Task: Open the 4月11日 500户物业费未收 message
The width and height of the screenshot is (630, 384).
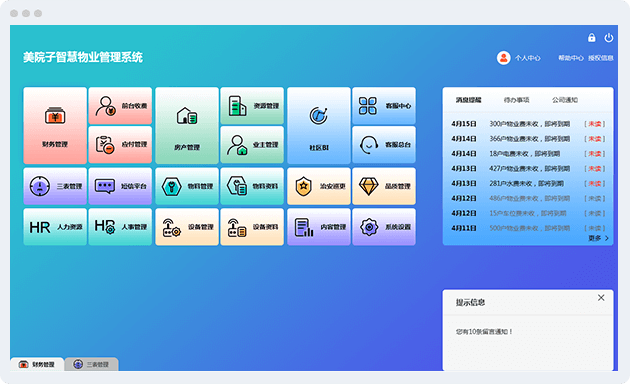Action: tap(528, 228)
